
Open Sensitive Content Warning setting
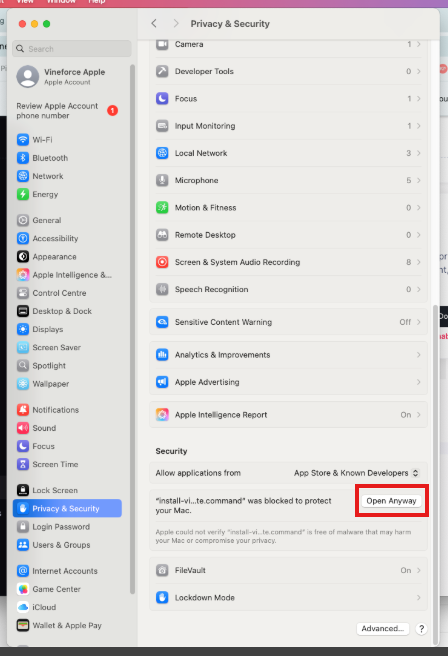pyautogui.click(x=288, y=322)
